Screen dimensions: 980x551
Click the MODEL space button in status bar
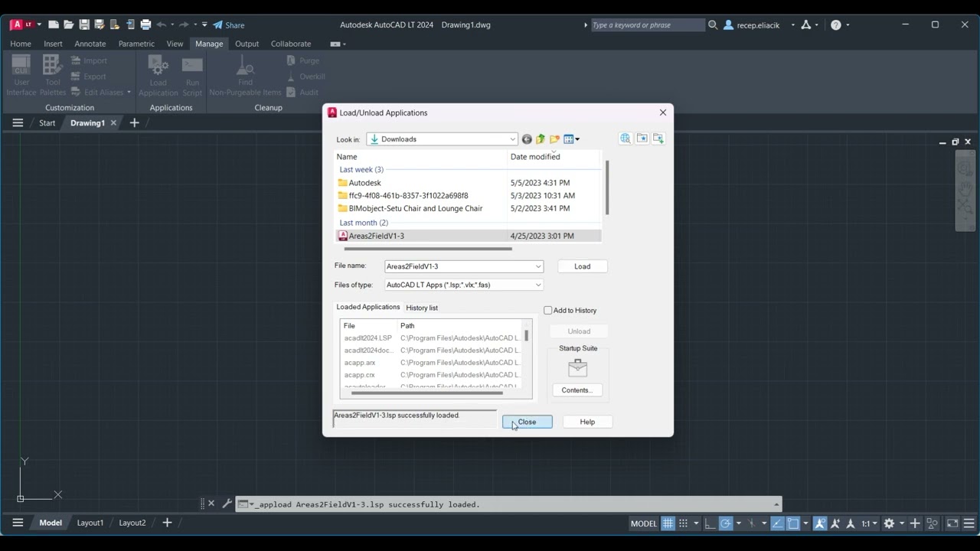coord(644,523)
